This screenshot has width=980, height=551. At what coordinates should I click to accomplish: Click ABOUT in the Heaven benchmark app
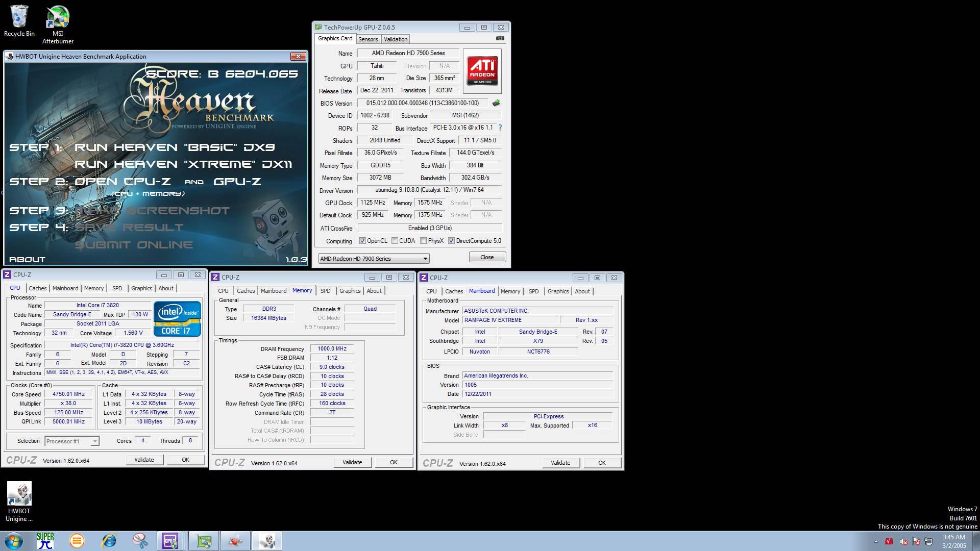tap(27, 260)
